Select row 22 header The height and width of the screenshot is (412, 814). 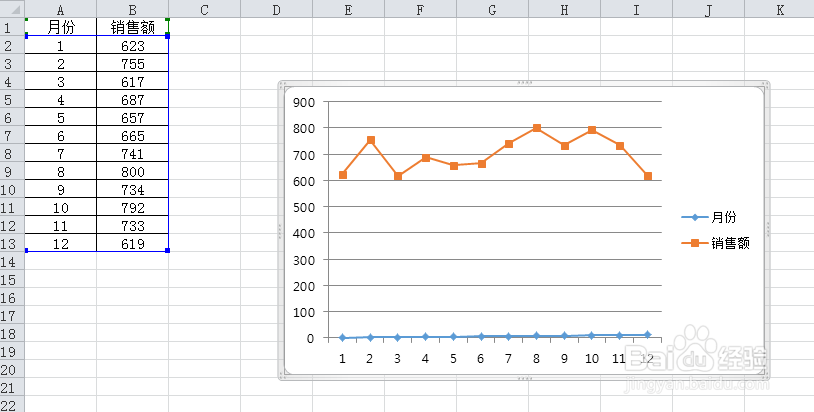pos(12,405)
